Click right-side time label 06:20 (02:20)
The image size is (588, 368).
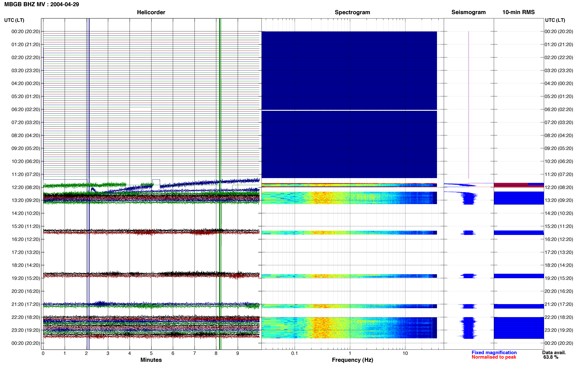click(x=559, y=109)
